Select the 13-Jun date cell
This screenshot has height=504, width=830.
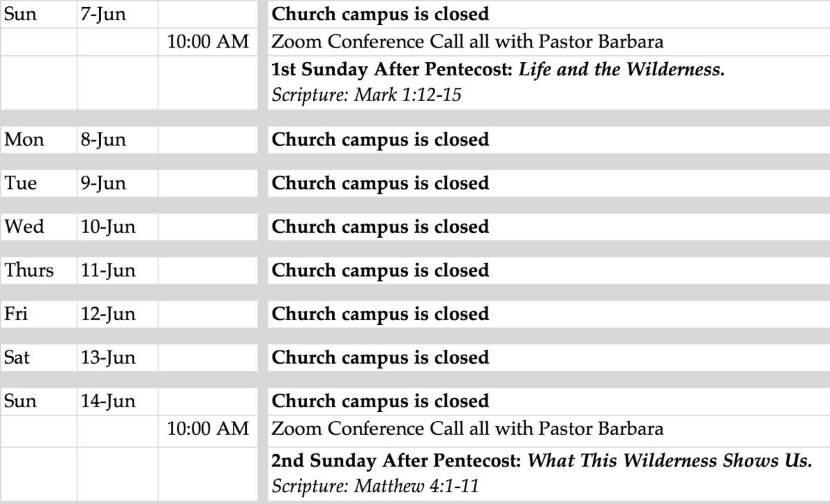tap(108, 357)
